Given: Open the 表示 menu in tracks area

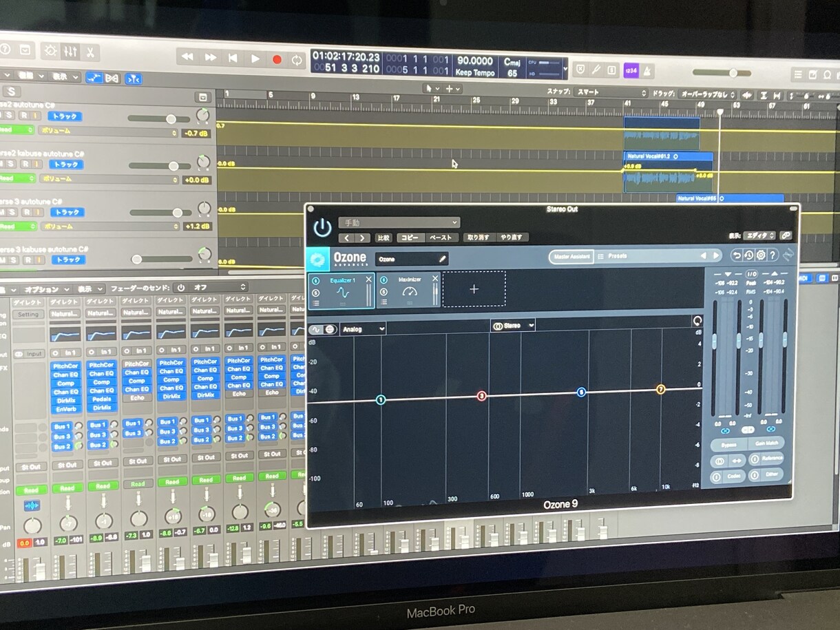Looking at the screenshot, I should pos(66,77).
